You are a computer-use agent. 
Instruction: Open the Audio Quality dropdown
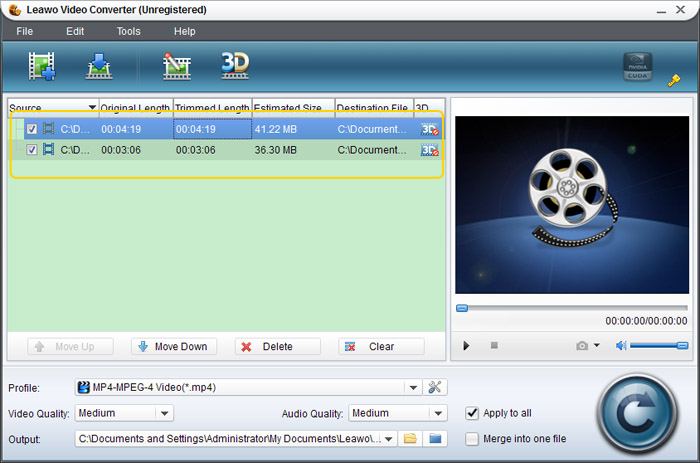point(438,413)
